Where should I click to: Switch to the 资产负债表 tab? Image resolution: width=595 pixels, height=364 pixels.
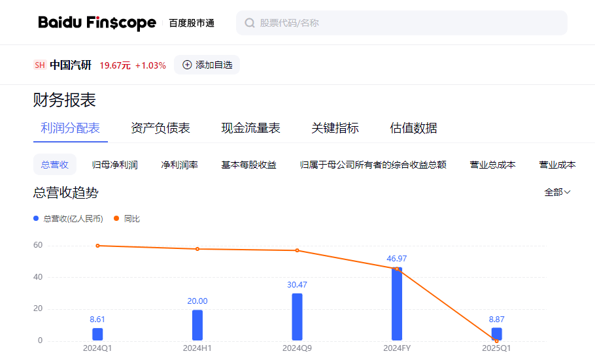pyautogui.click(x=160, y=128)
